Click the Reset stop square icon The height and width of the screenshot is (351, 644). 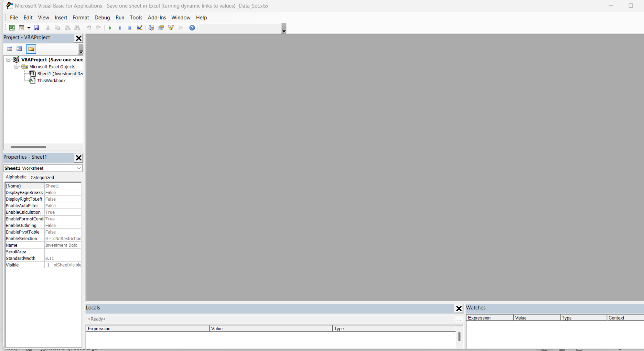point(130,28)
